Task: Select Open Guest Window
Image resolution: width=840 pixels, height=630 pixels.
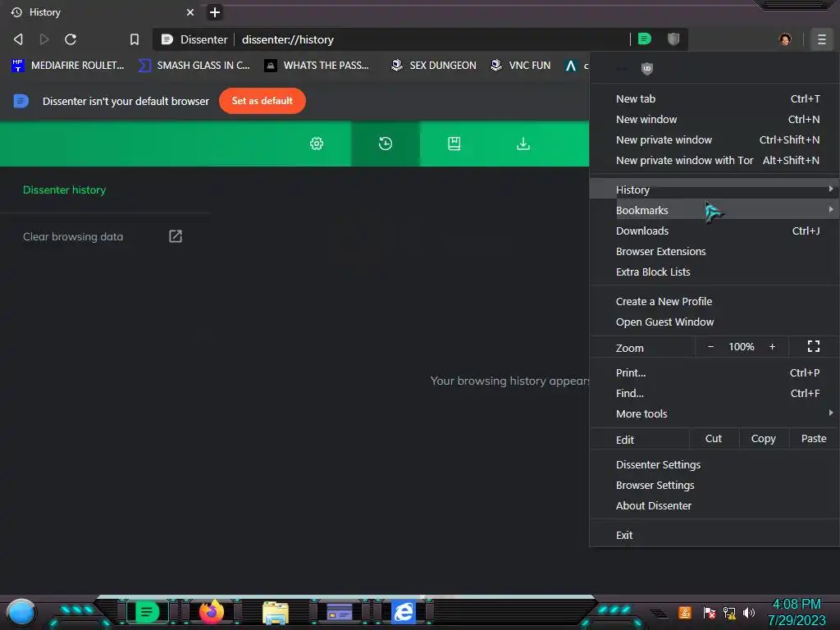Action: pos(714,322)
